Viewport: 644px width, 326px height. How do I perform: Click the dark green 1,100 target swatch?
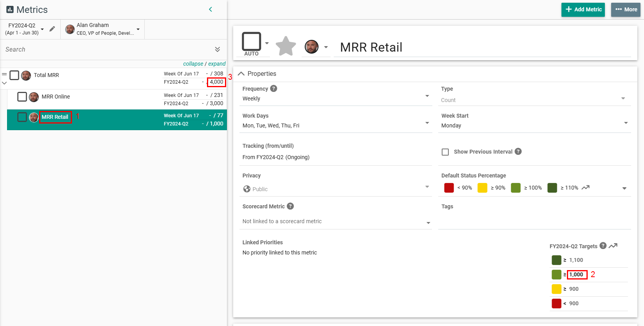tap(556, 260)
